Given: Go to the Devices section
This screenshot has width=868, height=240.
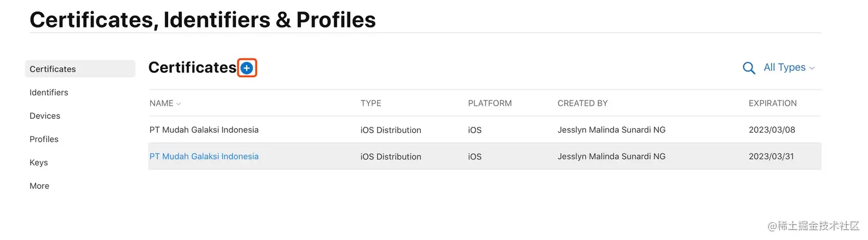Looking at the screenshot, I should click(x=45, y=116).
